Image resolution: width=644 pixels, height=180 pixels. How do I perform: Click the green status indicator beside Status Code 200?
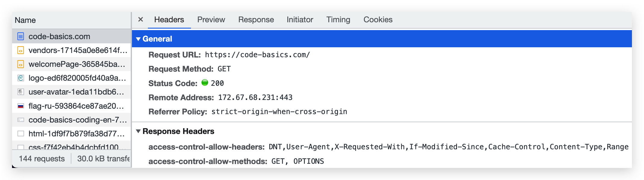click(205, 83)
